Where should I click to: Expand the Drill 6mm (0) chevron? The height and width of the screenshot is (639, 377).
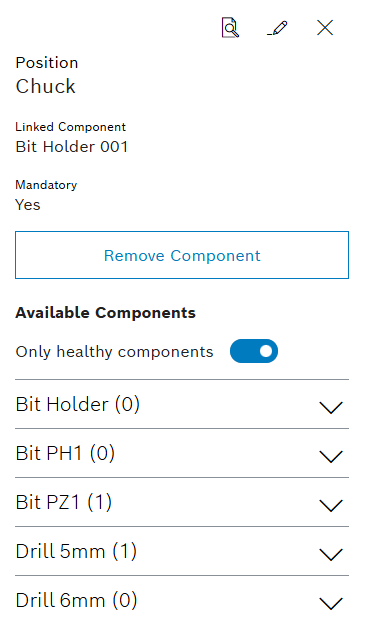pyautogui.click(x=331, y=603)
